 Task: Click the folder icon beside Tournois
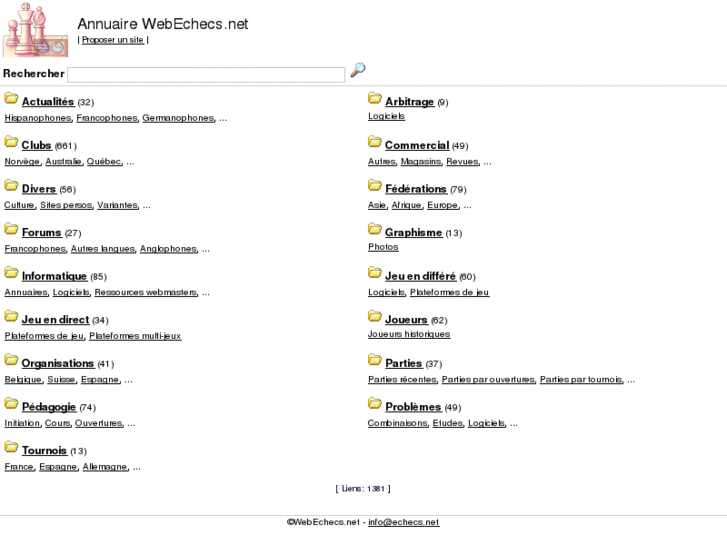click(11, 447)
